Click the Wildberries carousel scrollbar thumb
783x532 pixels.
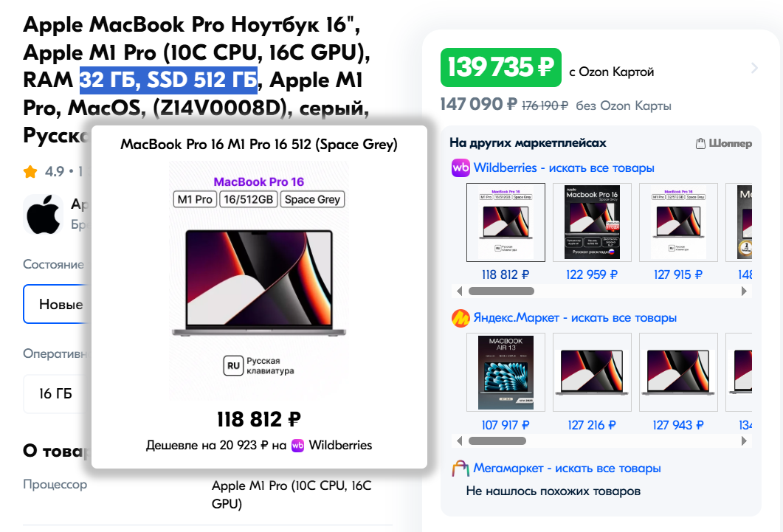click(x=501, y=291)
